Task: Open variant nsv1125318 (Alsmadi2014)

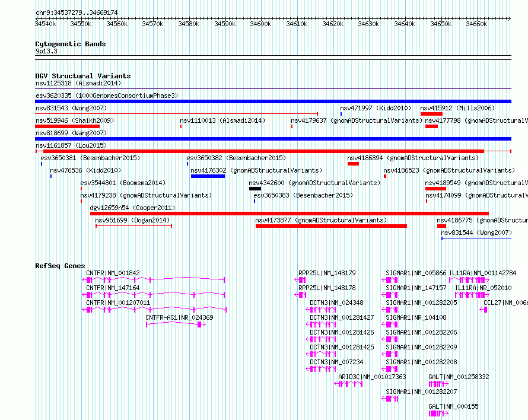Action: (x=78, y=83)
